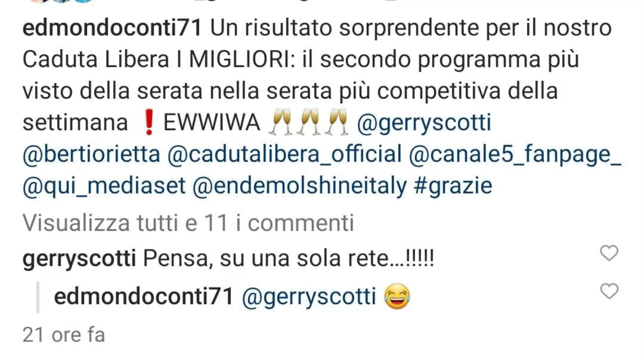Like the edmondoconti71 reply with the heart
Screen dimensions: 644x362
coord(609,291)
